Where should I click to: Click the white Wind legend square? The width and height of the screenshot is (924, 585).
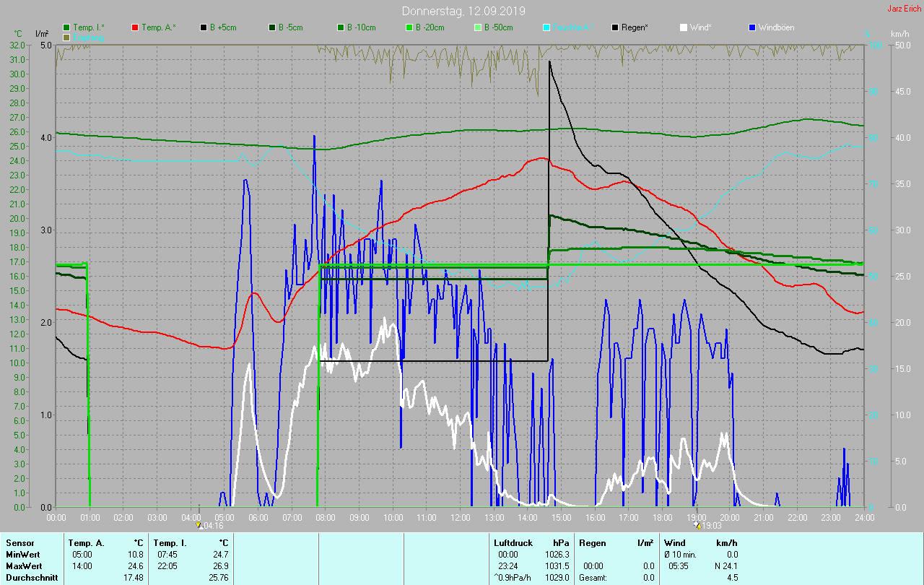point(684,27)
